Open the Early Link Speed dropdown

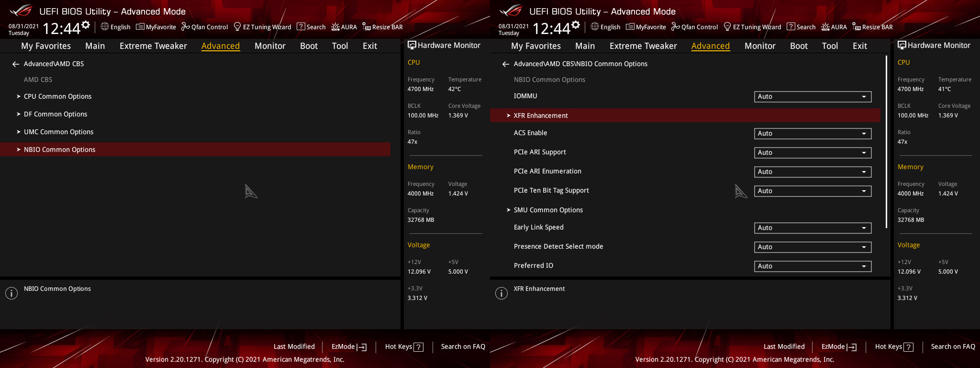812,228
